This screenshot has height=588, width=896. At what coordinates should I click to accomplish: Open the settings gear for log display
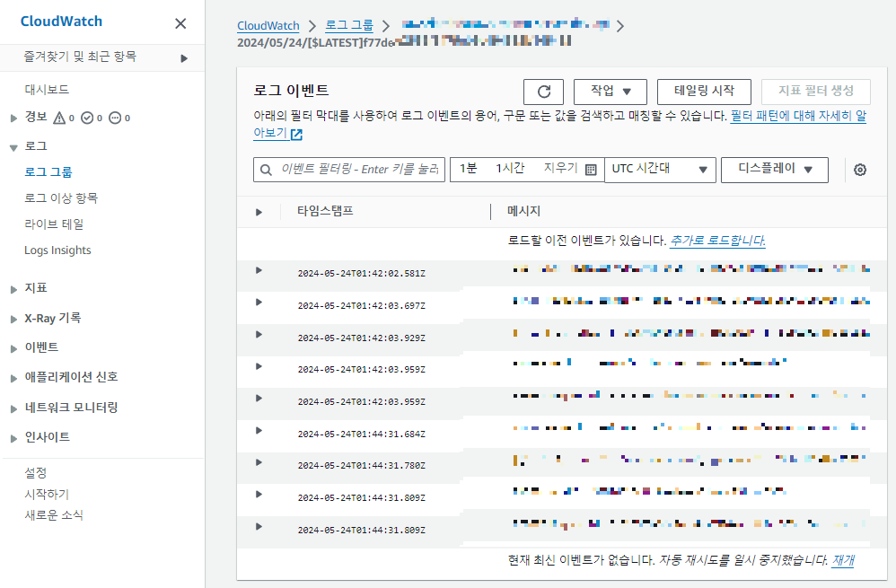click(x=859, y=170)
